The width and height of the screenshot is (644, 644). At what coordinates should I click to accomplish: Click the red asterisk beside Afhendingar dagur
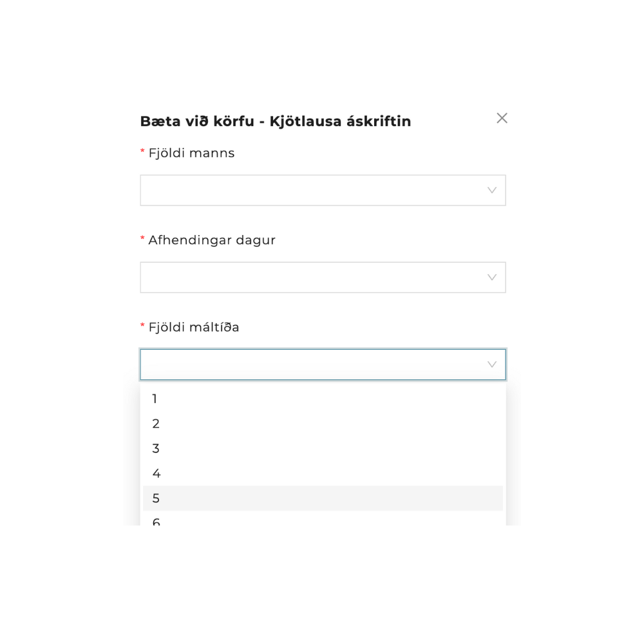tap(142, 239)
